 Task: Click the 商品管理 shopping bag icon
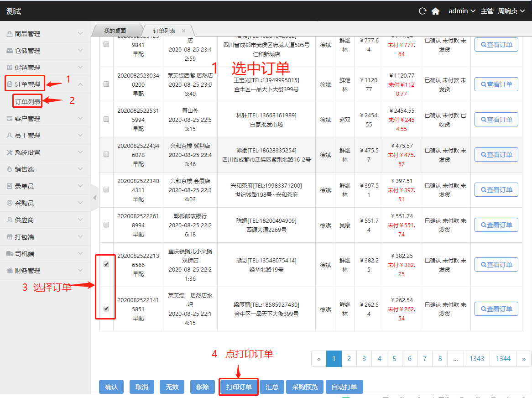(x=10, y=34)
